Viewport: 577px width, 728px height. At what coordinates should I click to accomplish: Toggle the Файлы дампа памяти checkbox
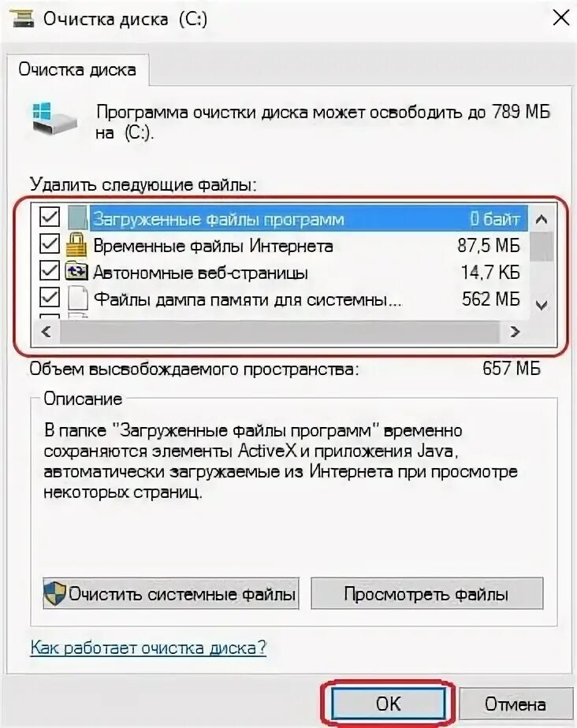pyautogui.click(x=49, y=298)
